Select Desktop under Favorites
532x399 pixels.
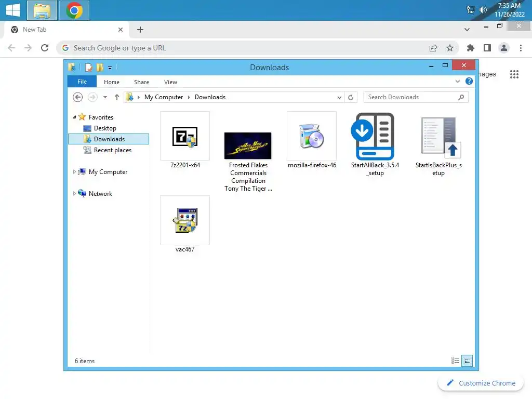(x=105, y=128)
